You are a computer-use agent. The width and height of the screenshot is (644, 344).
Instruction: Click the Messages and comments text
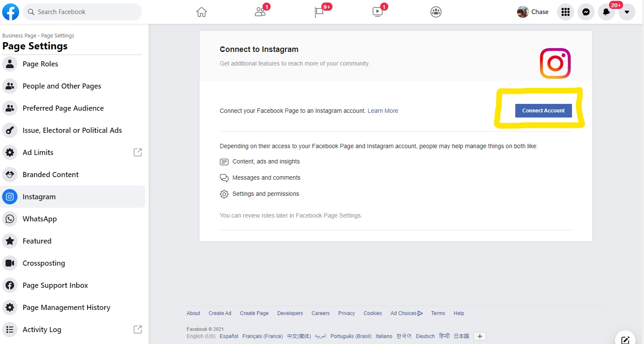point(266,178)
